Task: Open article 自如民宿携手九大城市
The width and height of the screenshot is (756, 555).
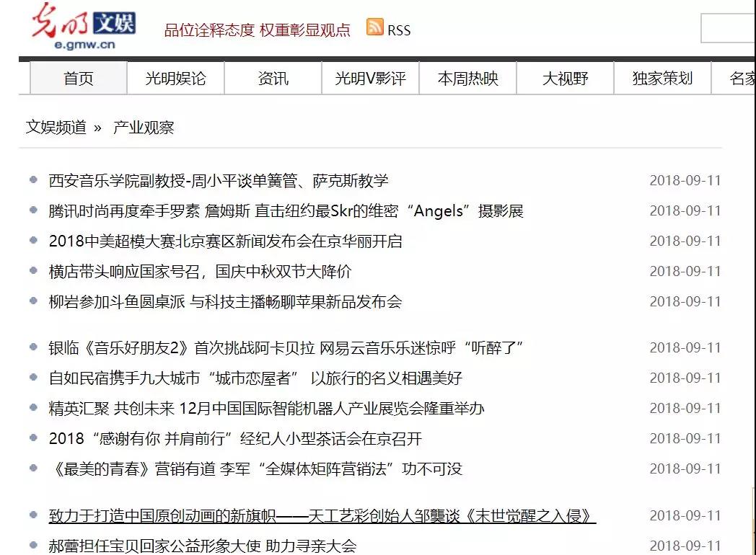Action: point(255,378)
